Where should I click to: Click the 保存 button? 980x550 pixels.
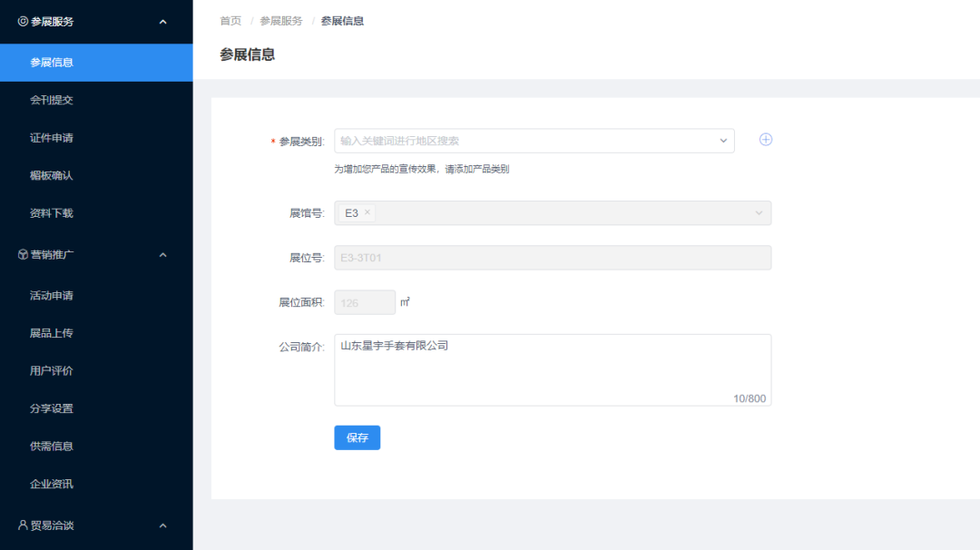click(x=357, y=437)
